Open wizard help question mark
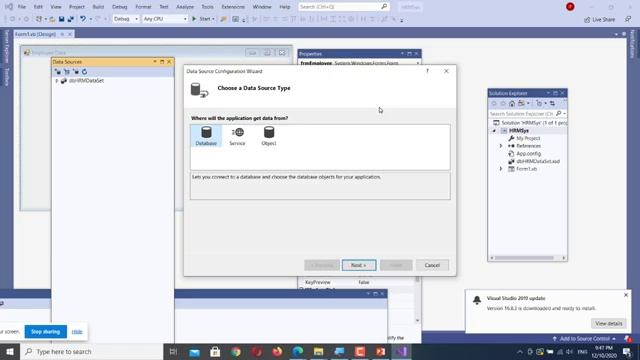The width and height of the screenshot is (640, 360). click(x=427, y=71)
